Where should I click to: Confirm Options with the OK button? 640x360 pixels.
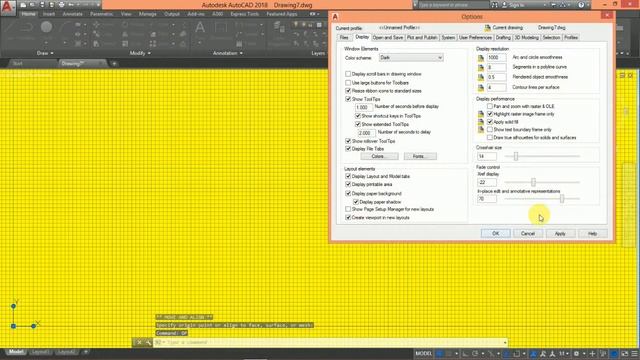coord(496,233)
